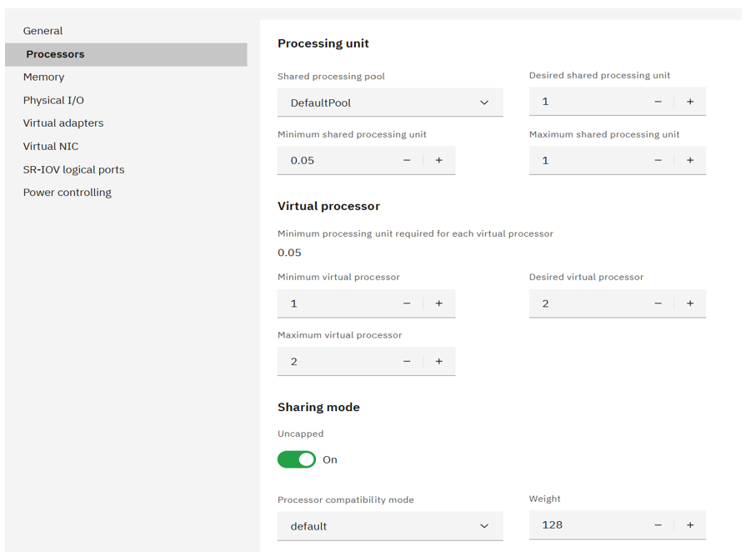Open Power controlling settings

tap(68, 192)
